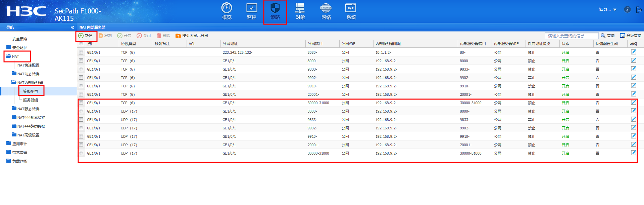Edit the TCP 8000 row entry
Image resolution: width=644 pixels, height=205 pixels.
[x=633, y=60]
